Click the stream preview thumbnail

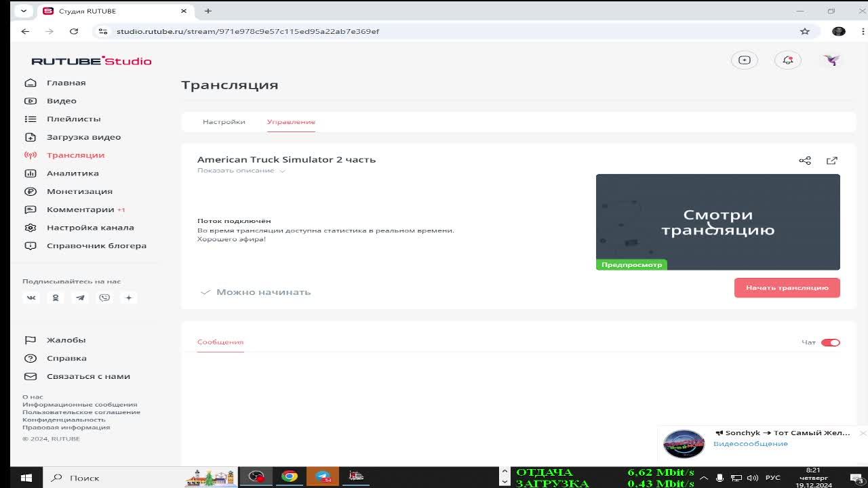pyautogui.click(x=718, y=222)
